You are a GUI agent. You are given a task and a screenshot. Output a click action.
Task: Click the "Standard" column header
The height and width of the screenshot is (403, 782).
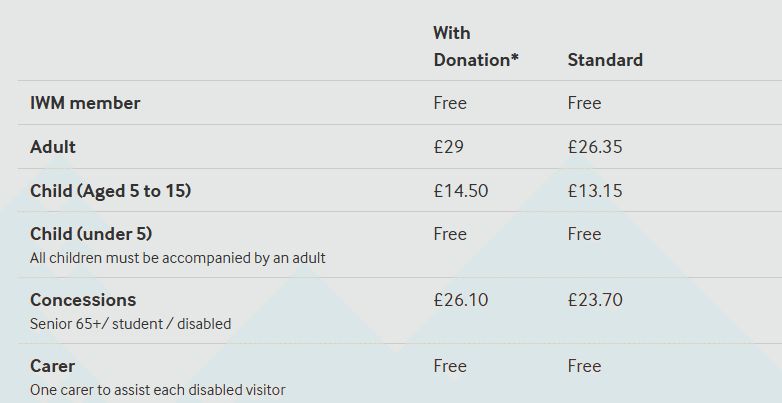(605, 60)
